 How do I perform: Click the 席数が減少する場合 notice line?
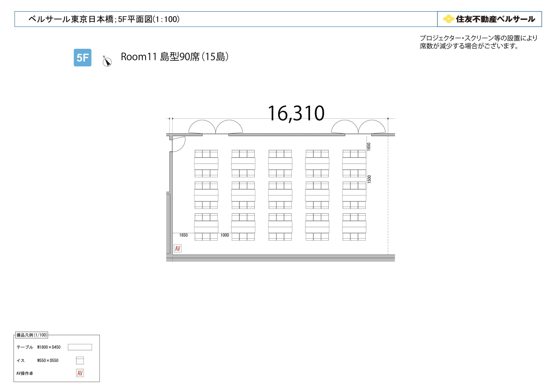tap(469, 46)
